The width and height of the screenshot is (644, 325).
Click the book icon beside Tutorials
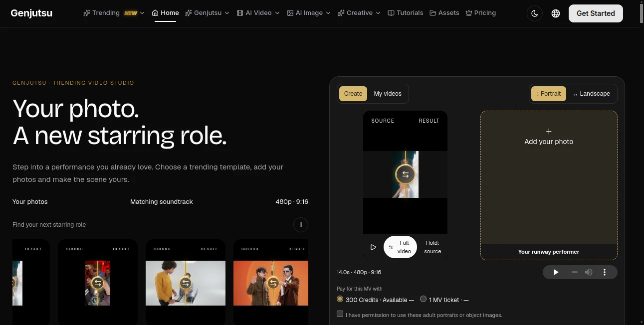(x=391, y=13)
